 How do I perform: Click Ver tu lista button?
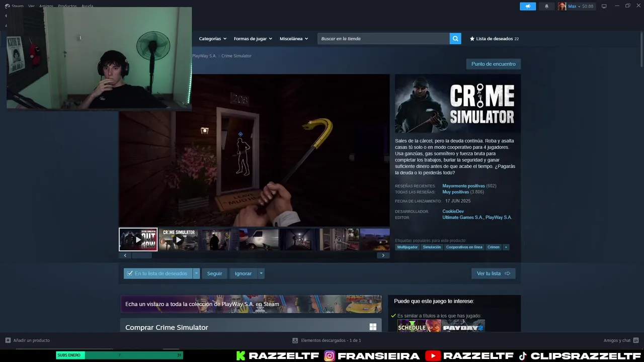tap(493, 274)
